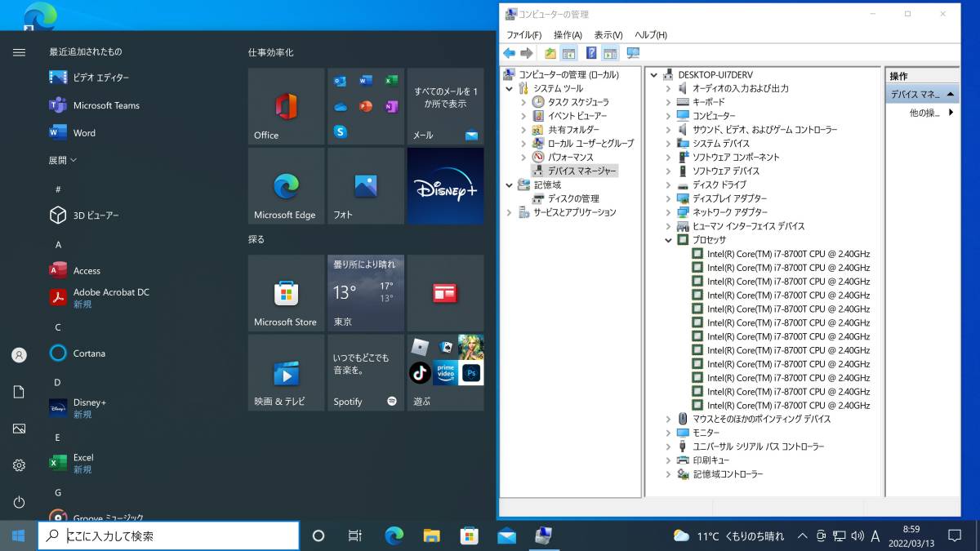Image resolution: width=980 pixels, height=551 pixels.
Task: Click the Power icon in Start sidebar
Action: click(x=19, y=502)
